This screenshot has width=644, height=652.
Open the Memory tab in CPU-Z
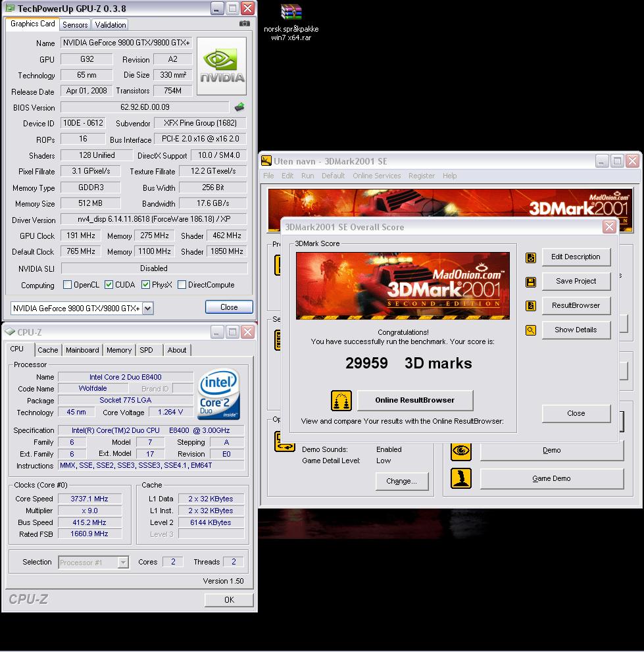(119, 350)
